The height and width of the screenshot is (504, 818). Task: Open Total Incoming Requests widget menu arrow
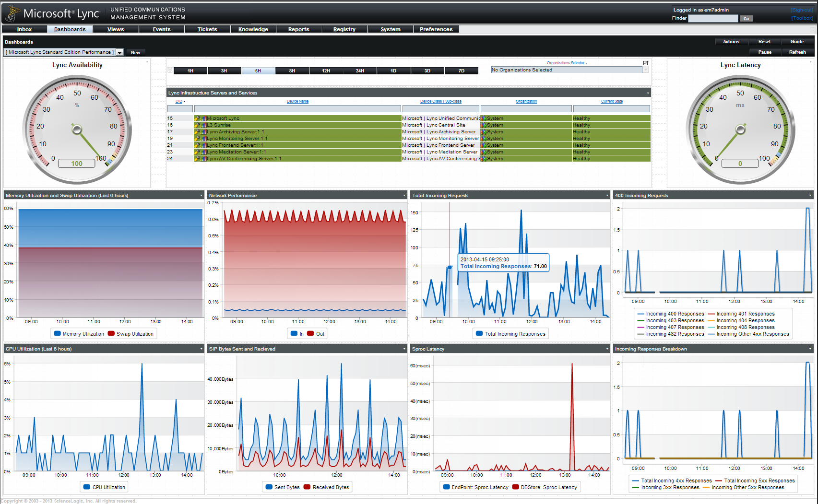tap(607, 195)
